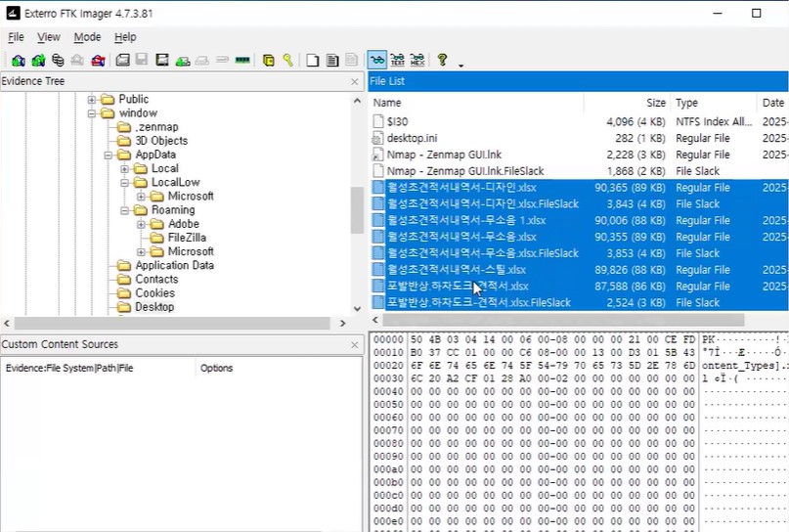This screenshot has width=789, height=532.
Task: Select the .zenmap folder in tree
Action: 156,127
